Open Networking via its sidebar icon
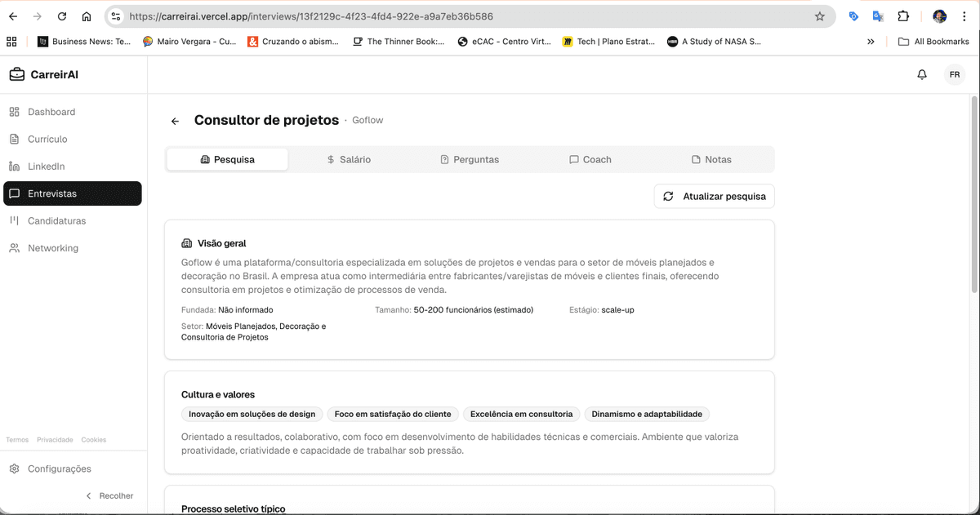Screen dimensions: 980x515 (14, 247)
